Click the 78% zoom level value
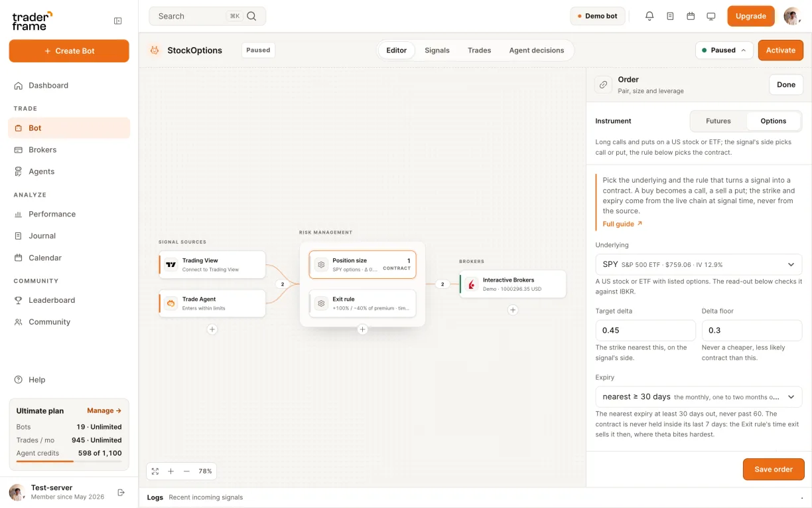The image size is (812, 508). tap(205, 471)
